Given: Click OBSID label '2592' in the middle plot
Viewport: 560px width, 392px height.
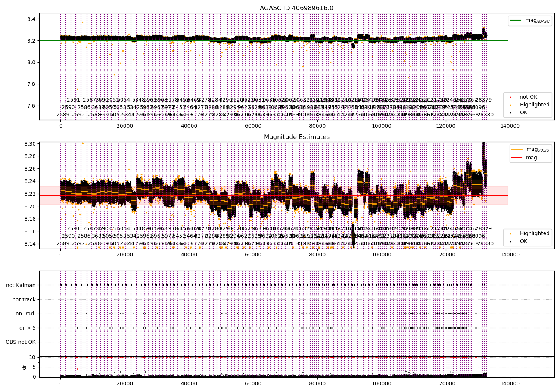Looking at the screenshot, I should tap(78, 244).
